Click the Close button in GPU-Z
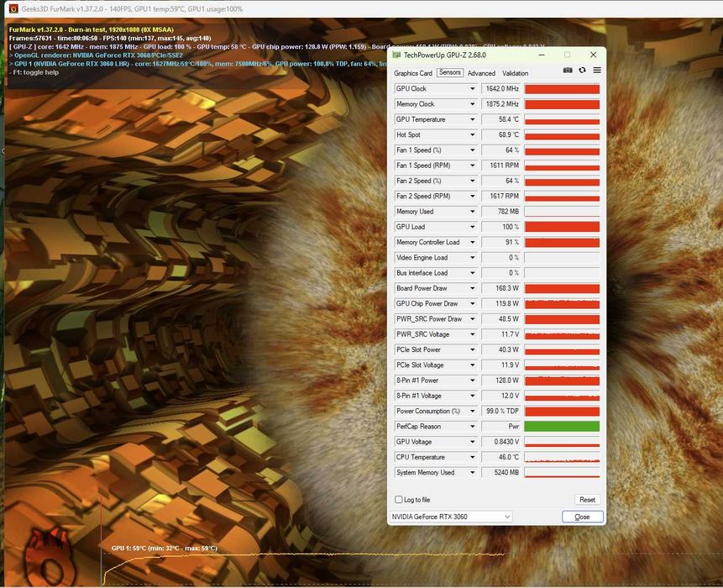The width and height of the screenshot is (723, 588). (583, 517)
